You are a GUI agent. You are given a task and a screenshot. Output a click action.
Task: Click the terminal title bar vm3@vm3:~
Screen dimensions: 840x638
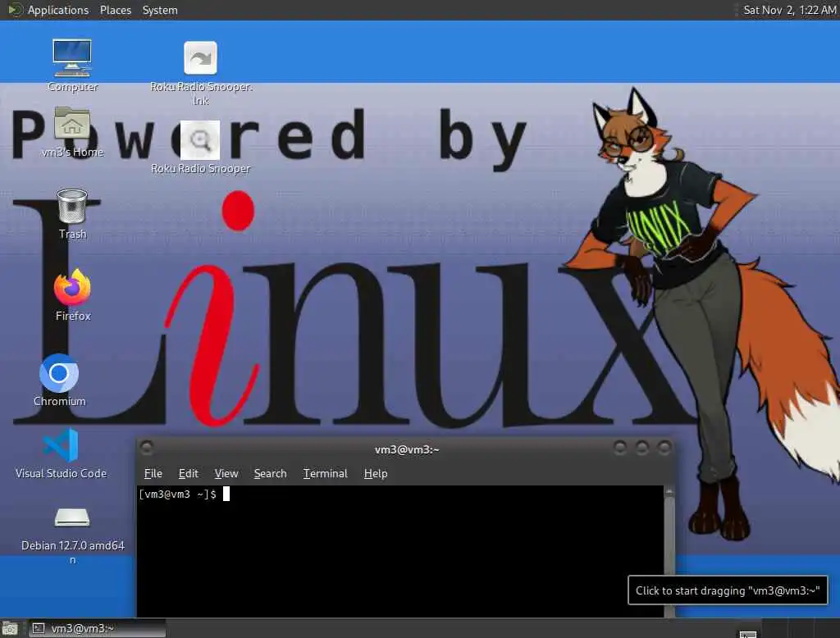click(407, 449)
